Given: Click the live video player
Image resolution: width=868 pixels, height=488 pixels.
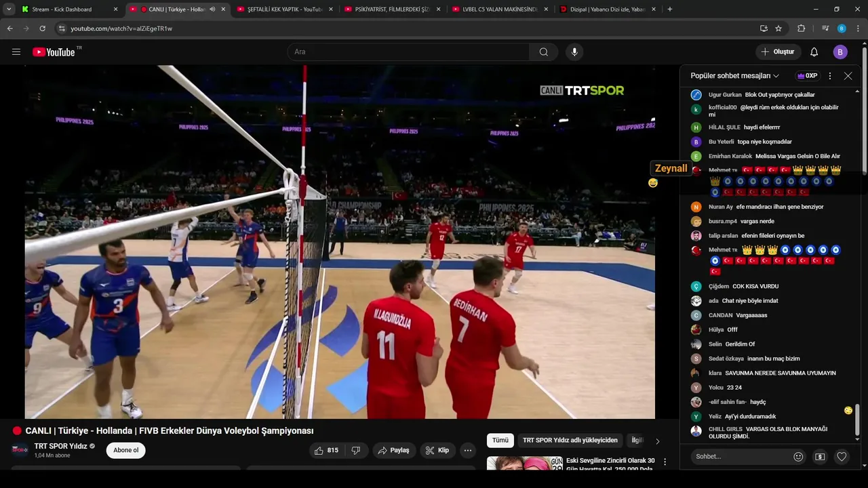Looking at the screenshot, I should coord(340,242).
